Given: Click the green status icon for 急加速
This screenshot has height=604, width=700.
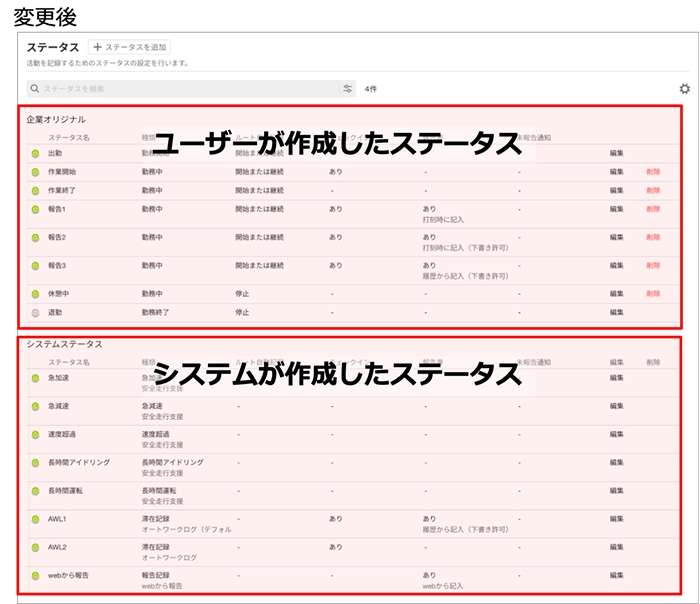Looking at the screenshot, I should pos(35,379).
